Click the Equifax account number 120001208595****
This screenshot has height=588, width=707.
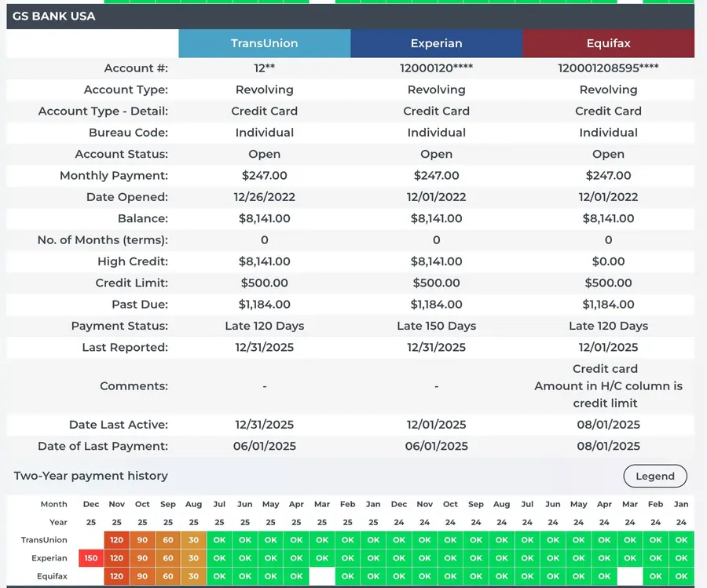(x=608, y=68)
